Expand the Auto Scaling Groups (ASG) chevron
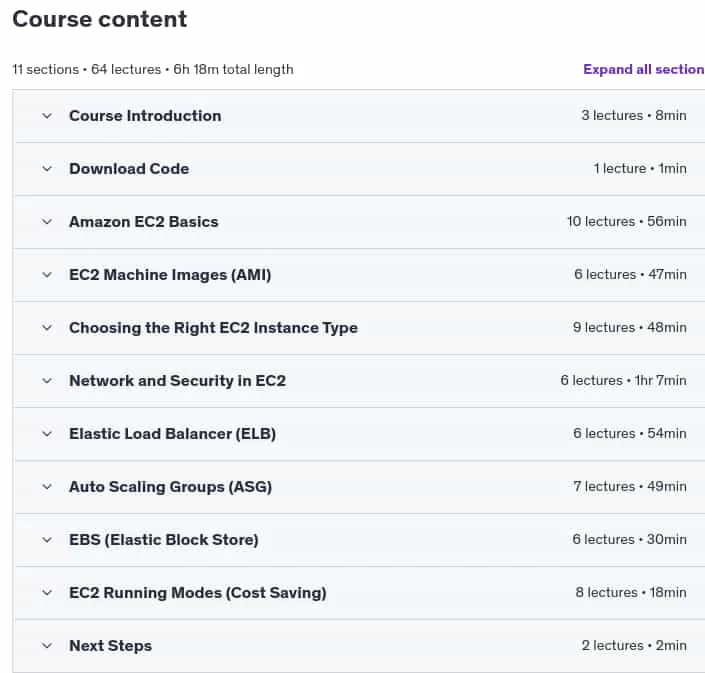This screenshot has width=705, height=673. (47, 487)
